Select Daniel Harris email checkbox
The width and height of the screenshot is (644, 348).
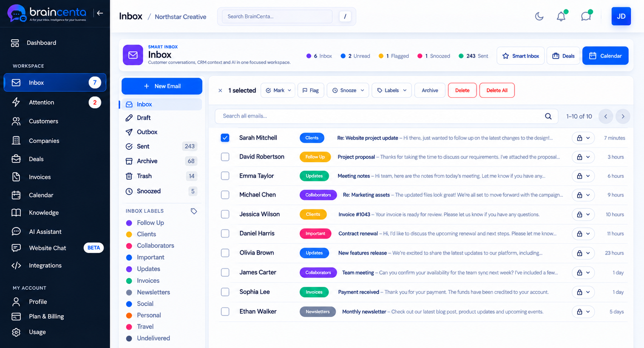225,233
